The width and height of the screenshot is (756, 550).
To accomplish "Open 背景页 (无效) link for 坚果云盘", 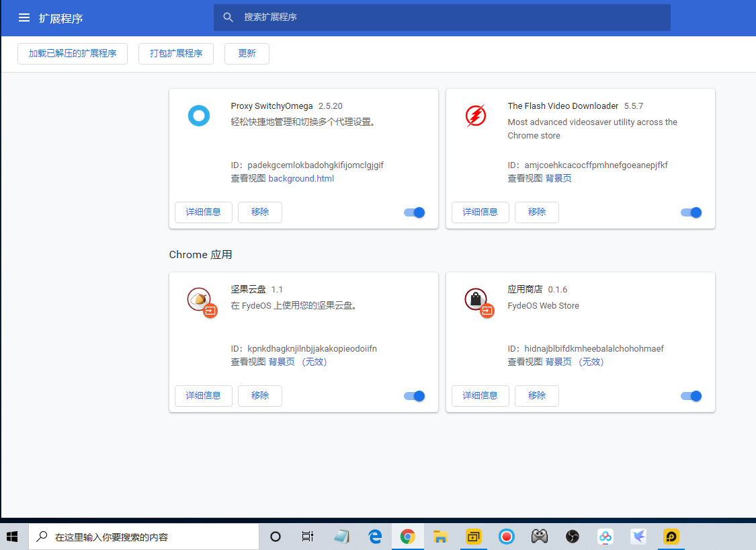I will (x=298, y=362).
